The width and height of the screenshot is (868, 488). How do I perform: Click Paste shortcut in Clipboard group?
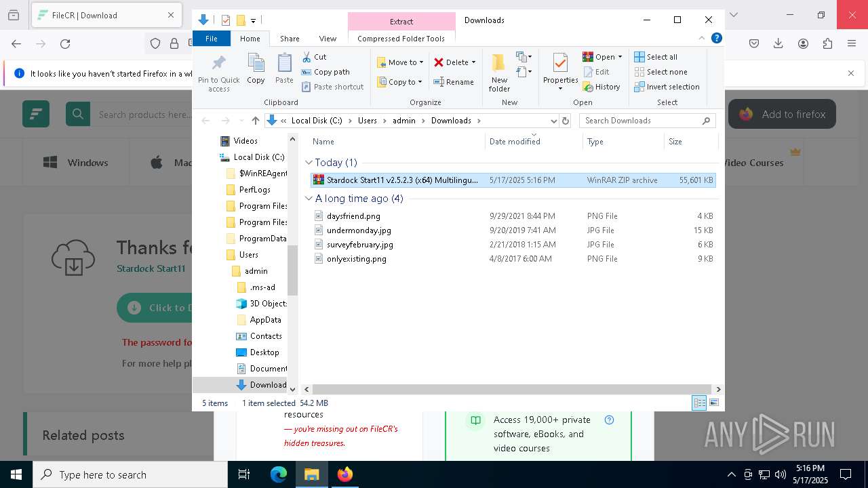(x=332, y=87)
